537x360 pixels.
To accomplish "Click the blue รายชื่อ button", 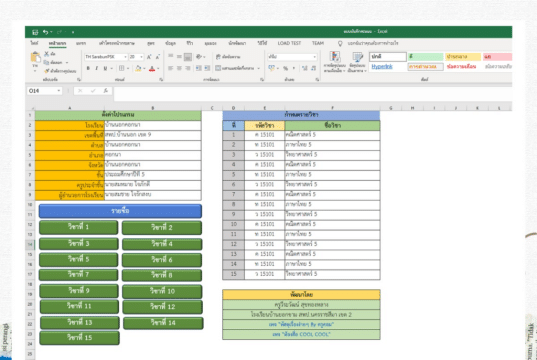I will 120,211.
